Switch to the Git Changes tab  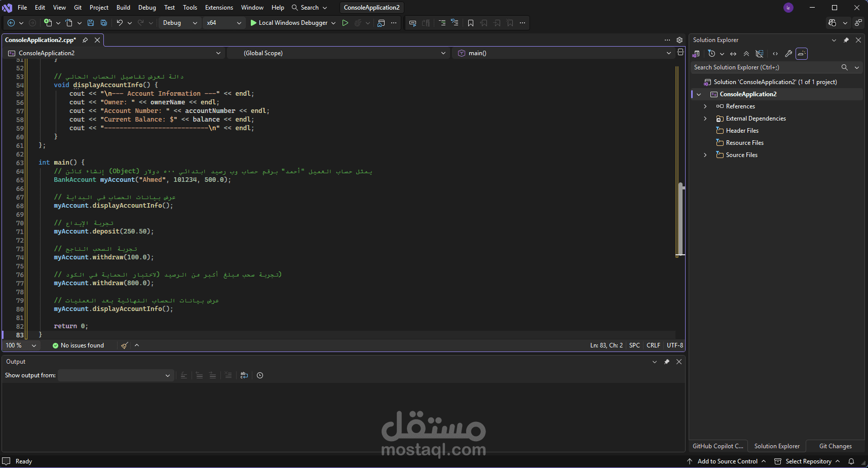(835, 446)
